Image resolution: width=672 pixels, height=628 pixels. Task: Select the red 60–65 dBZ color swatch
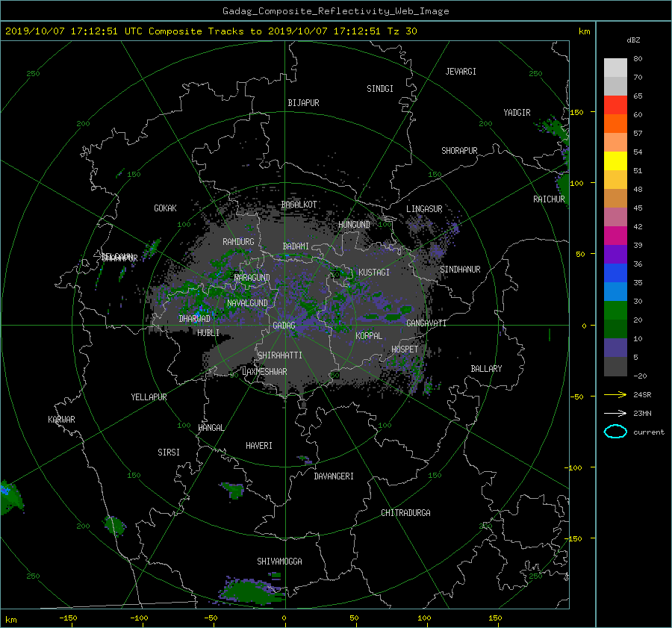pos(615,105)
